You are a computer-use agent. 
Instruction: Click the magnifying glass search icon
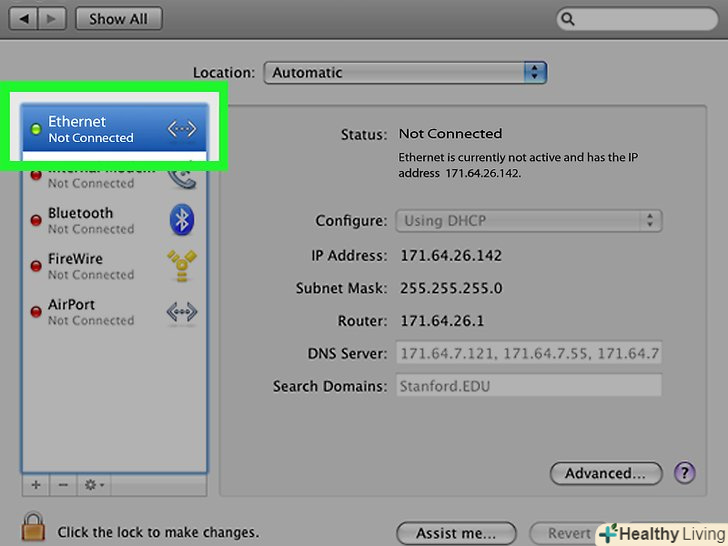click(x=567, y=19)
